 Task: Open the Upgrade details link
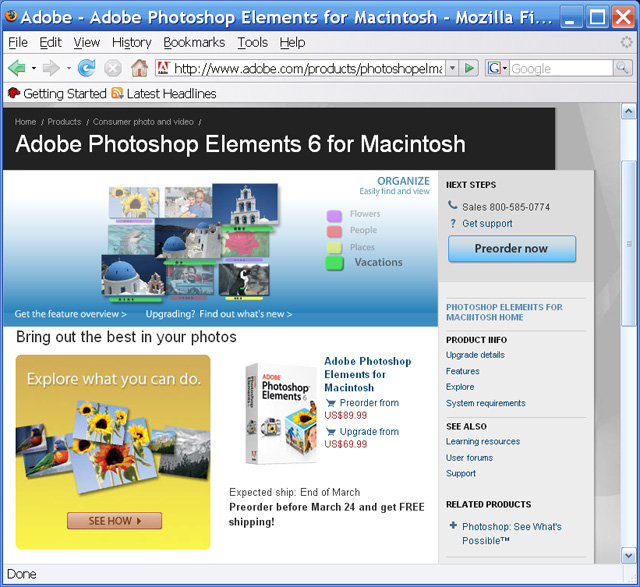475,355
